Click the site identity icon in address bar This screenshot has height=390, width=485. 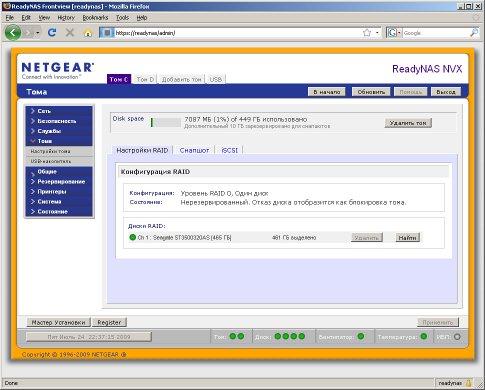(107, 33)
